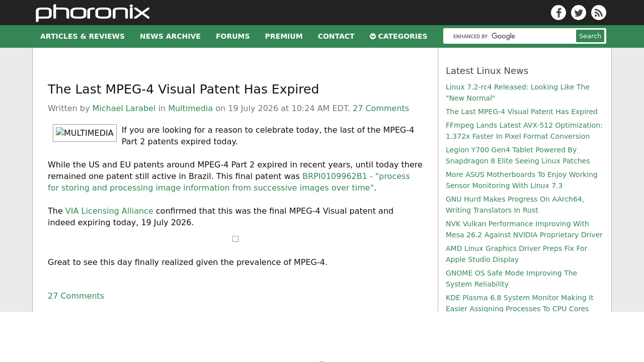Click the Multimedia category image

[x=85, y=133]
